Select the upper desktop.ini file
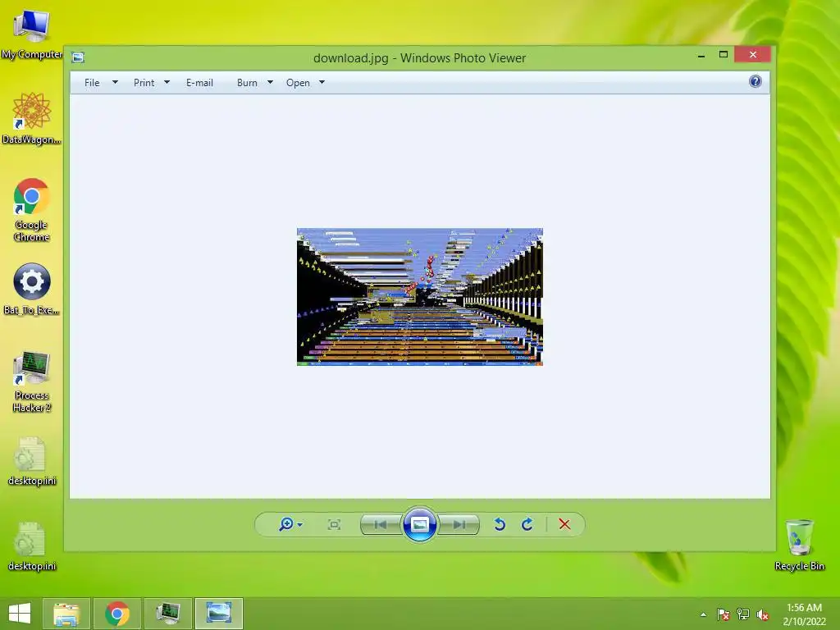This screenshot has width=840, height=630. click(x=32, y=461)
